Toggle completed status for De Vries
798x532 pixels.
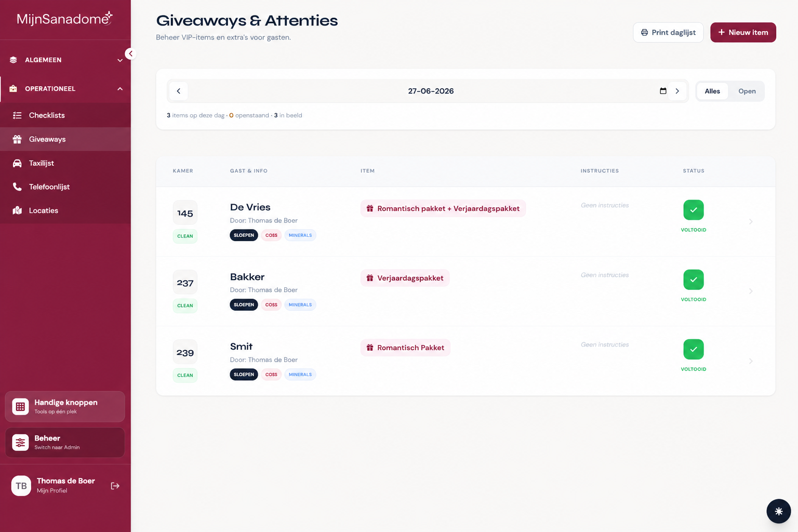point(694,210)
